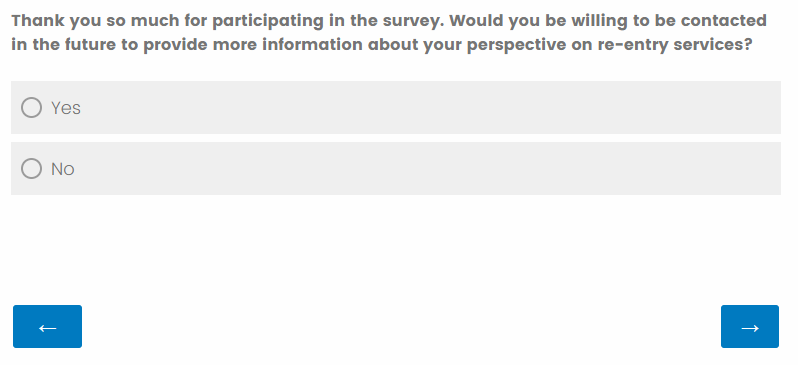Screen dimensions: 798x365
Task: Click the survey question heading text
Action: 389,33
